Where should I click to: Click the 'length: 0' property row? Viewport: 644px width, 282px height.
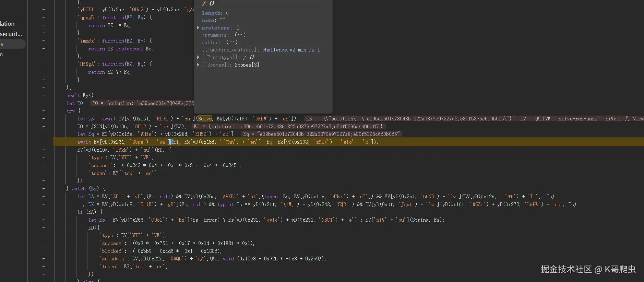(x=215, y=13)
